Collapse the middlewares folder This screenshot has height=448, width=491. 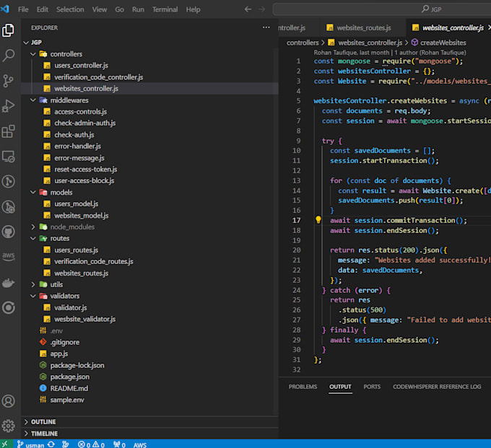click(x=33, y=100)
